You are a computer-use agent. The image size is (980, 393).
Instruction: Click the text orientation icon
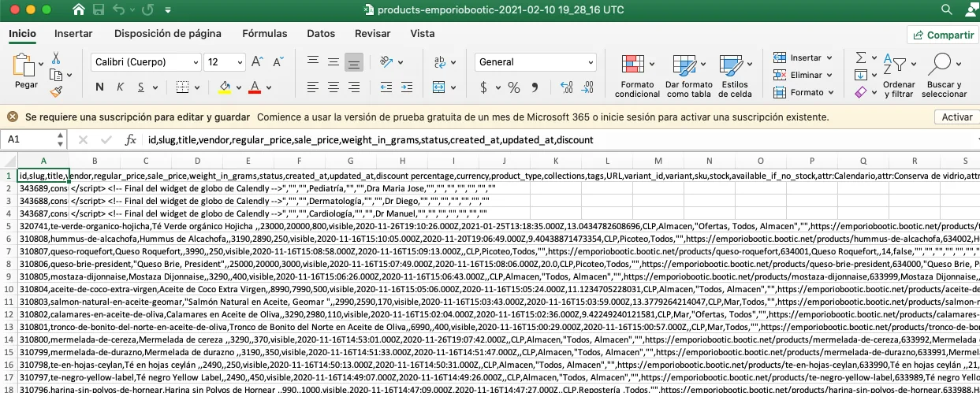pyautogui.click(x=386, y=62)
